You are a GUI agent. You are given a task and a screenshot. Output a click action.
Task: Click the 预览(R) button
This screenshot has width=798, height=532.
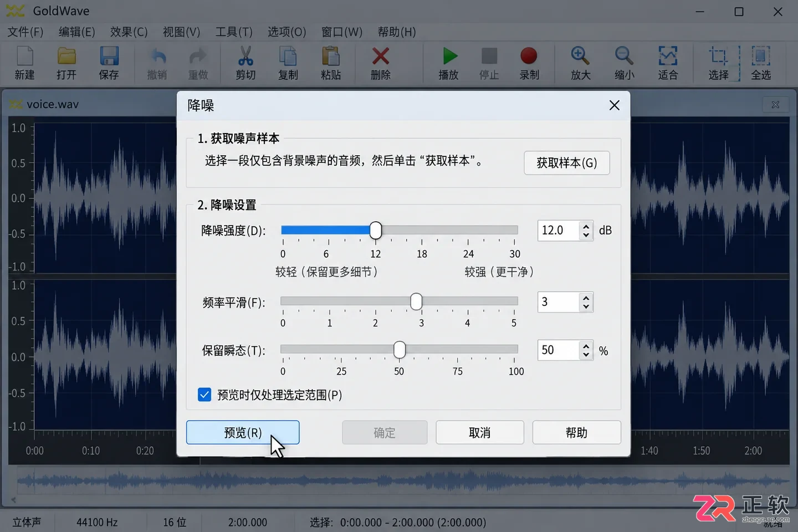(x=243, y=432)
